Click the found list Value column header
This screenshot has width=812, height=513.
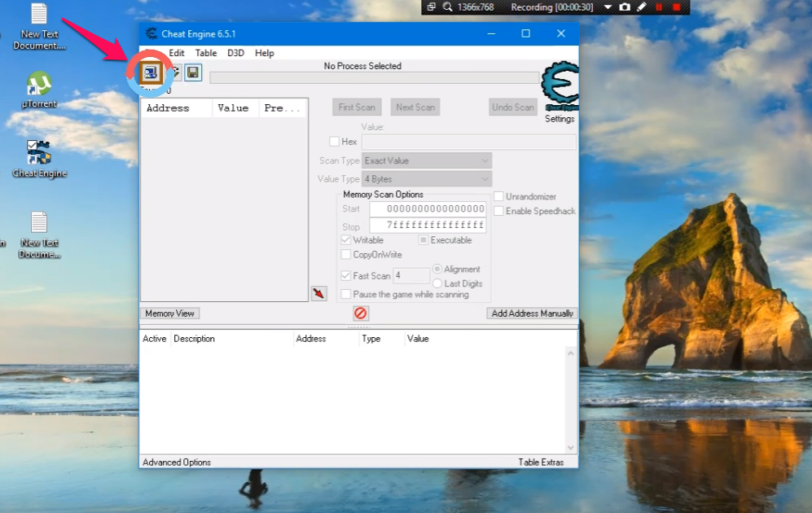tap(235, 107)
